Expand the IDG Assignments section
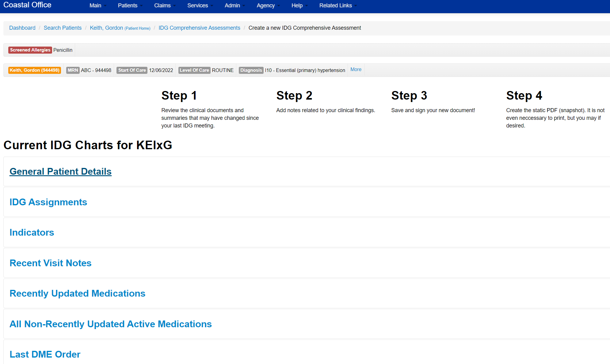The width and height of the screenshot is (610, 364). click(x=48, y=202)
